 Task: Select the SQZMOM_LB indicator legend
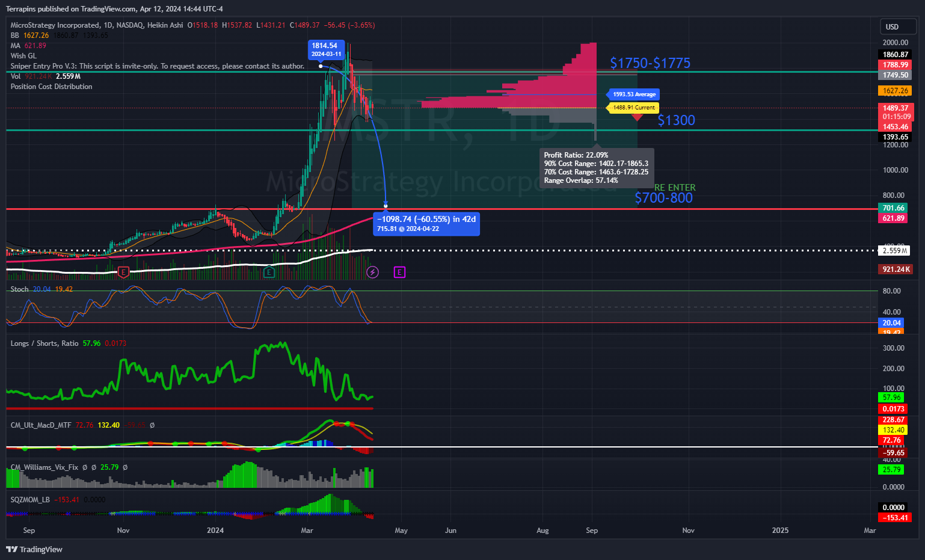point(30,500)
